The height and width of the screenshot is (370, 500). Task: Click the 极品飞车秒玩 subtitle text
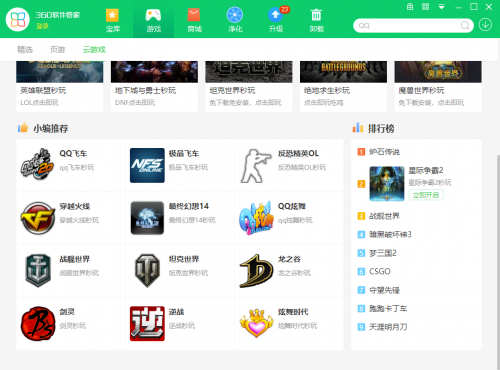click(188, 167)
